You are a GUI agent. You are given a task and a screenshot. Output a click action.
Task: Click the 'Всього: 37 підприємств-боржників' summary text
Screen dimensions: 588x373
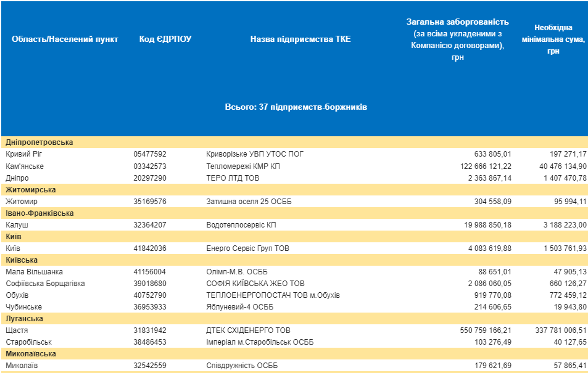[296, 107]
